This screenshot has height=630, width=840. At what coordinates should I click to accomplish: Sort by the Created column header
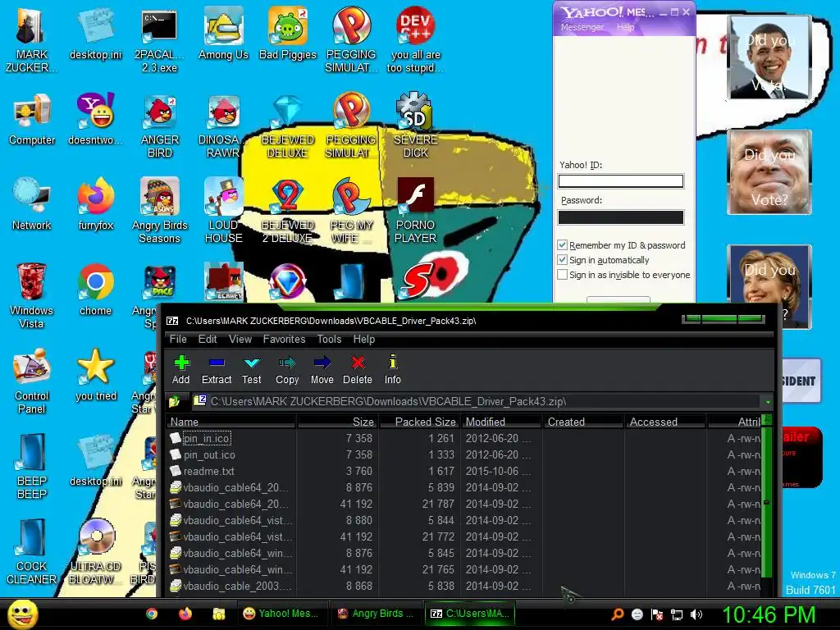tap(583, 422)
